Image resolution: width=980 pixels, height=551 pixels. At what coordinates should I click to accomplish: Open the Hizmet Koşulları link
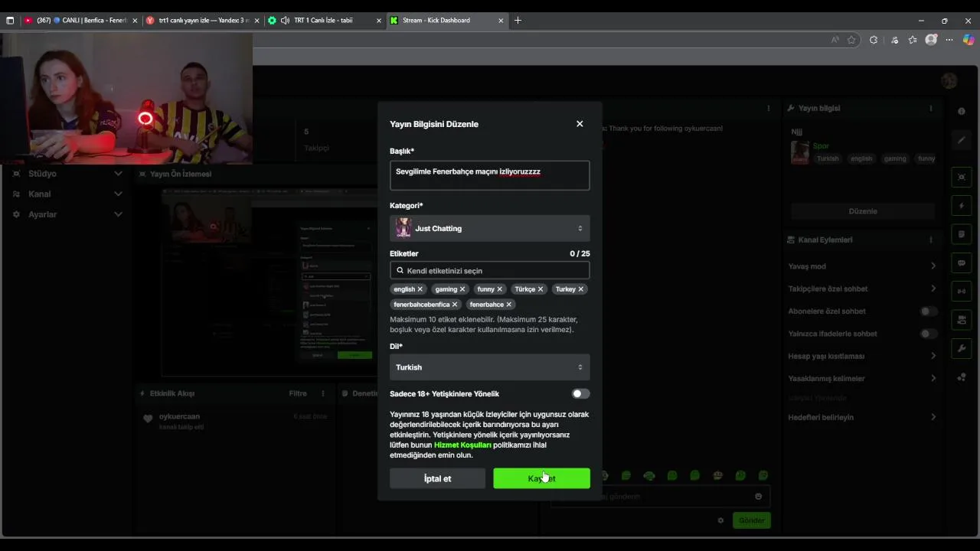462,445
